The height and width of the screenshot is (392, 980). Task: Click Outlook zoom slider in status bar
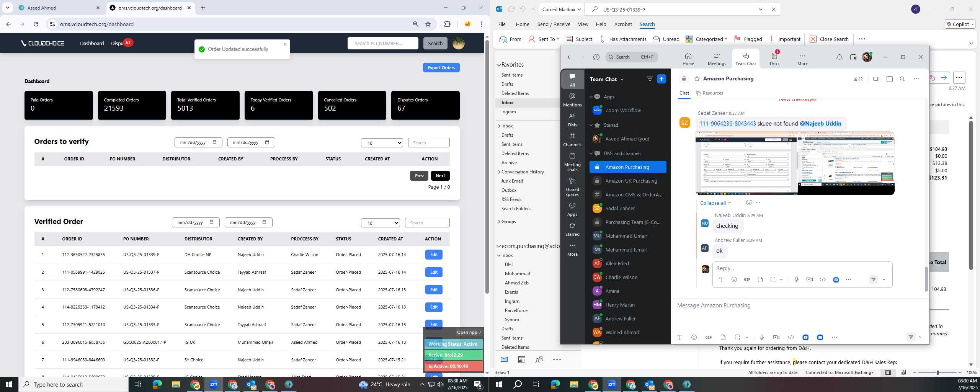click(x=937, y=372)
